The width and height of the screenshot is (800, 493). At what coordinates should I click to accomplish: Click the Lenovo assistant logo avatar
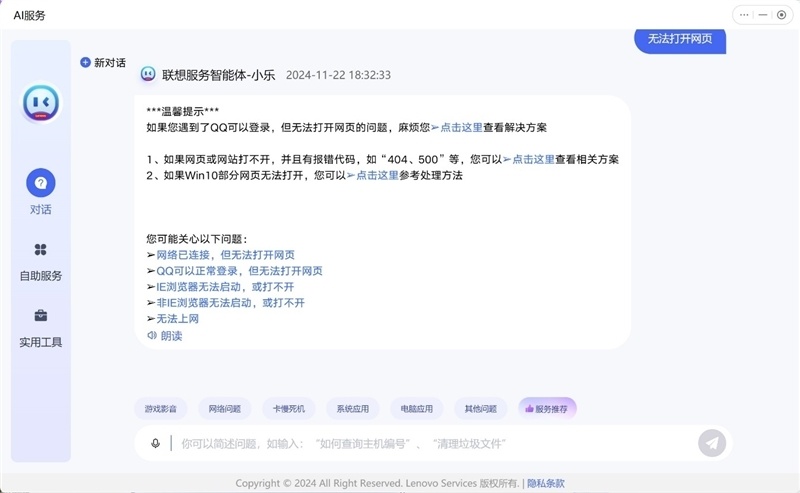coord(41,102)
